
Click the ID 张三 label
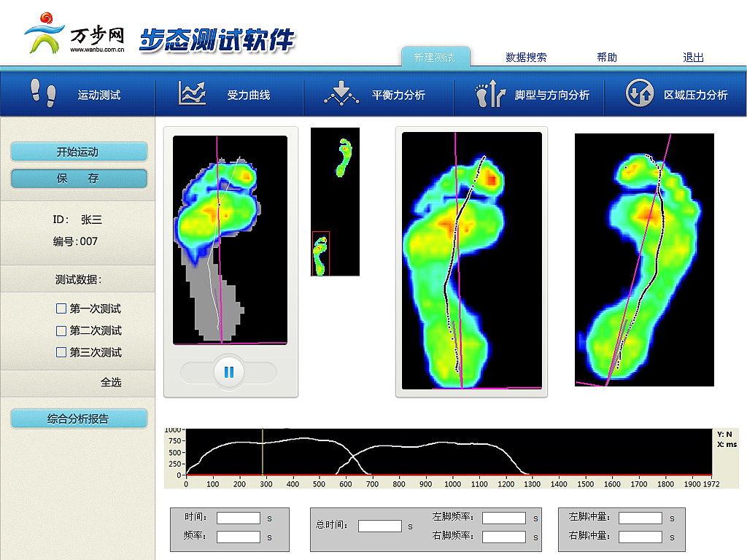[77, 220]
